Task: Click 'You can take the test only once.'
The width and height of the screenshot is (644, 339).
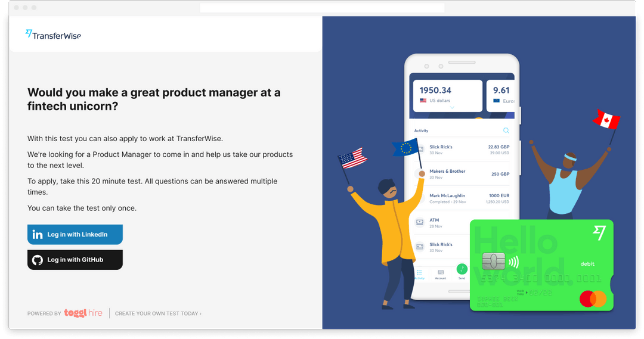Action: [x=82, y=208]
